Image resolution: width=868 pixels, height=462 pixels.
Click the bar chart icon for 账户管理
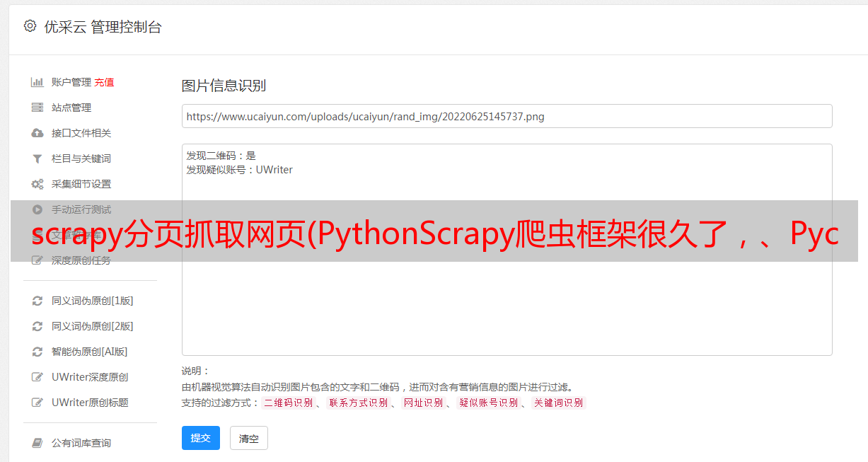coord(37,82)
